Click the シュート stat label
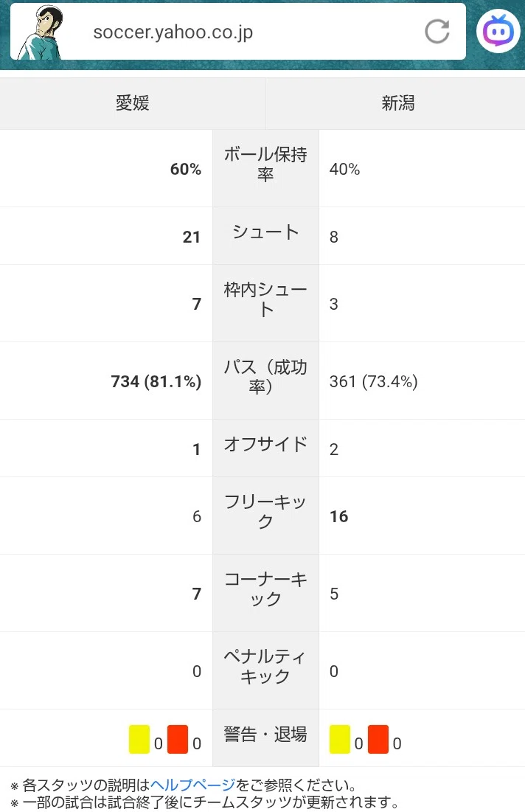Viewport: 525px width, 812px height. tap(265, 232)
